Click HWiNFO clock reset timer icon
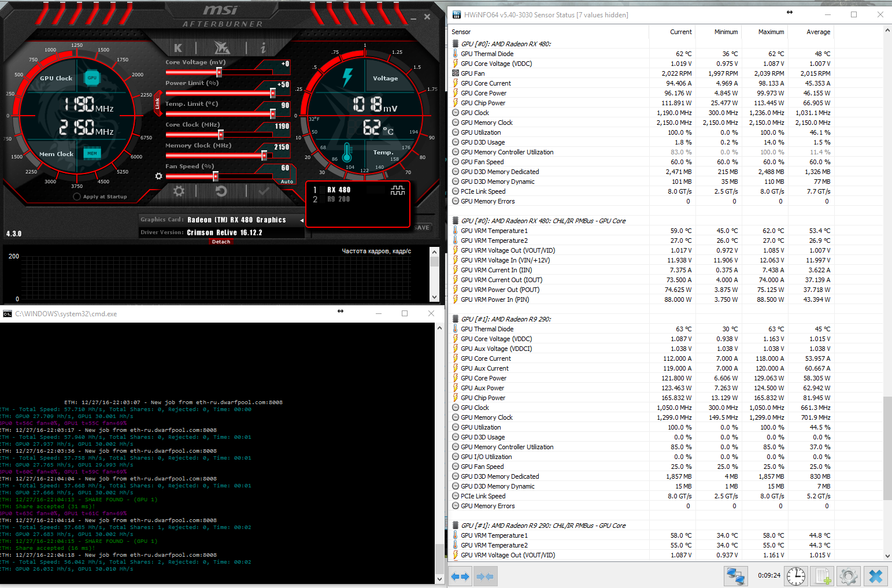Screen dimensions: 892x588 (x=796, y=576)
